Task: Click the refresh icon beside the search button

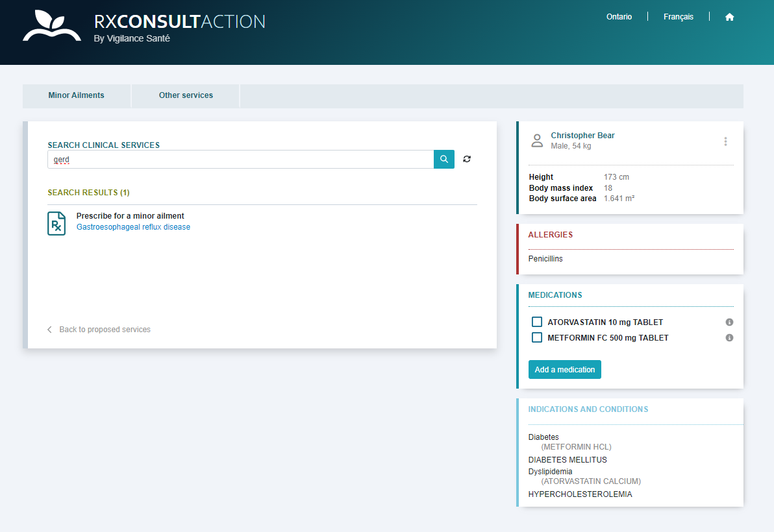Action: point(467,159)
